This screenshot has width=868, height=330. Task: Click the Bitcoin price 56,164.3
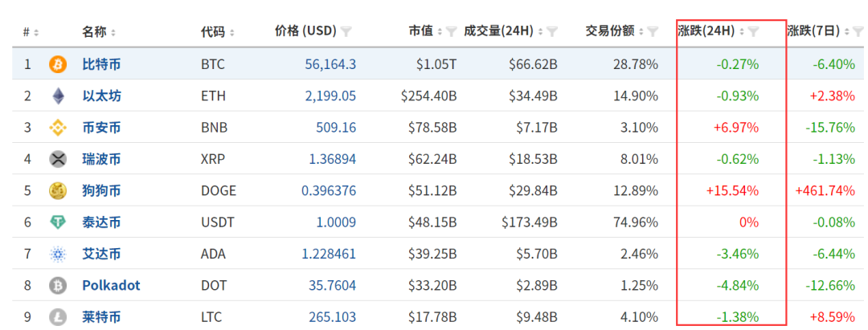330,65
